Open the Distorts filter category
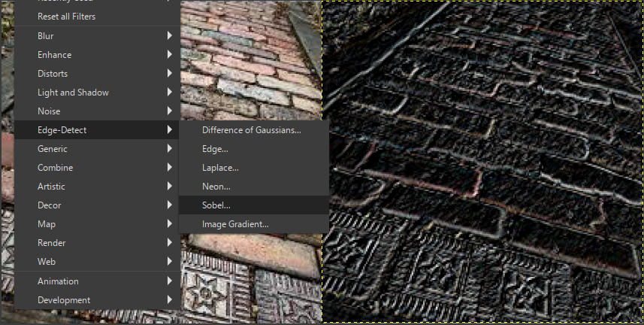 pos(53,74)
